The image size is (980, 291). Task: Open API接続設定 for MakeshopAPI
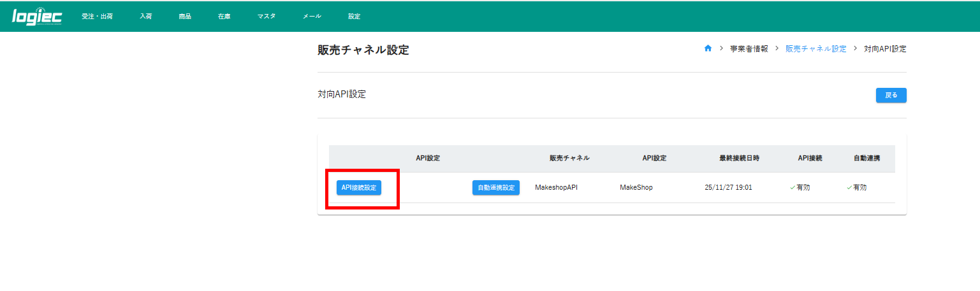359,188
